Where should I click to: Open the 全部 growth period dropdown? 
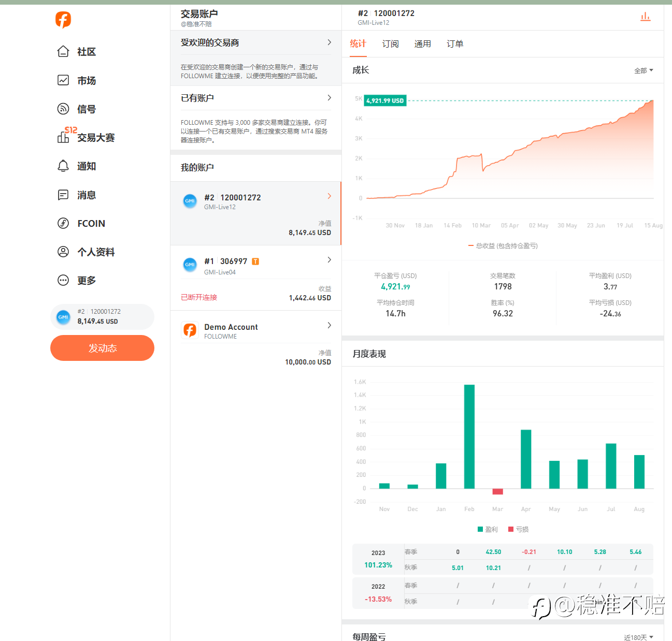(644, 70)
